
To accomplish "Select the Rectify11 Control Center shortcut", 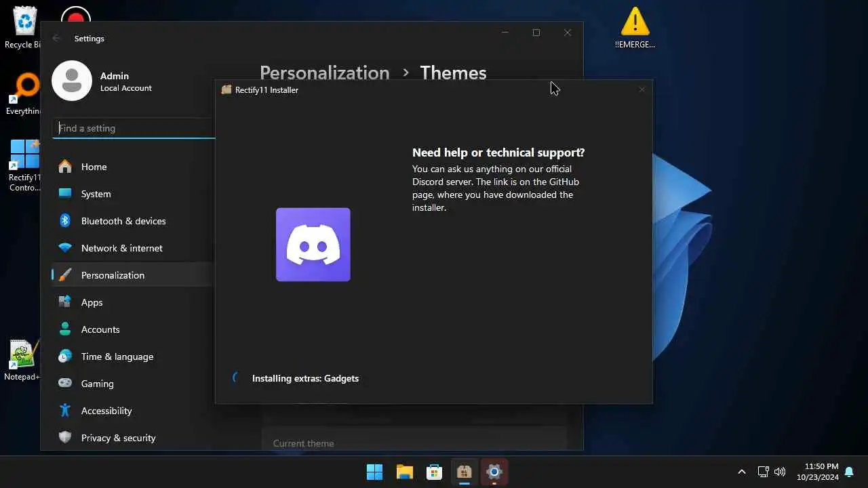I will point(24,165).
